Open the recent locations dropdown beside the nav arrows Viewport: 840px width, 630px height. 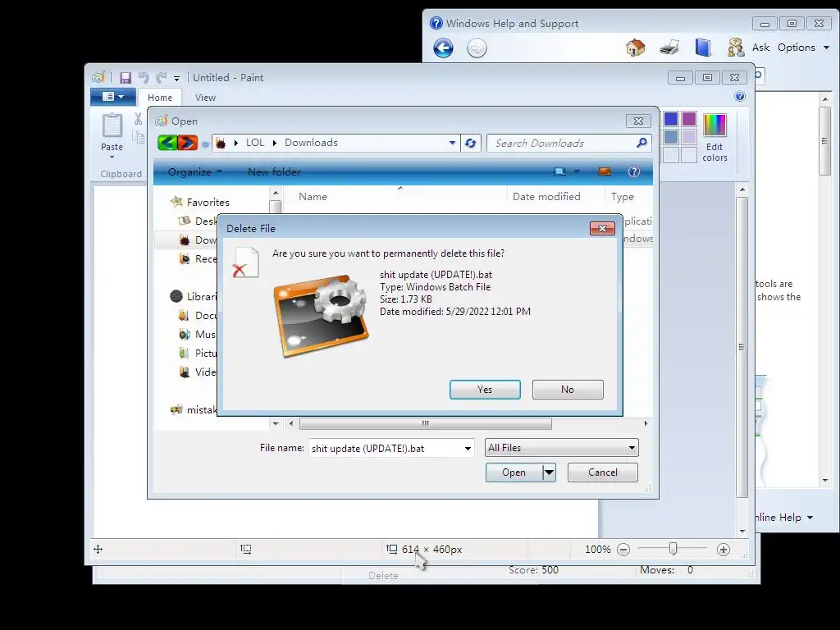coord(205,144)
